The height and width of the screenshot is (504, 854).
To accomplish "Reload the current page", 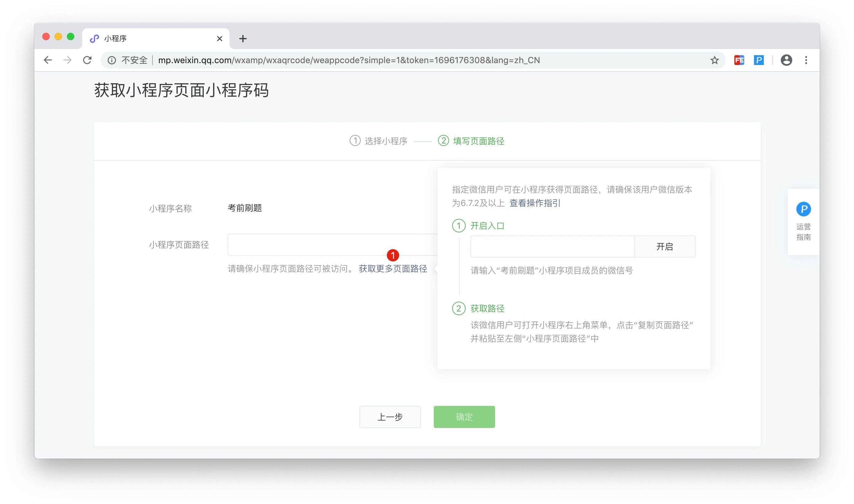I will 87,60.
